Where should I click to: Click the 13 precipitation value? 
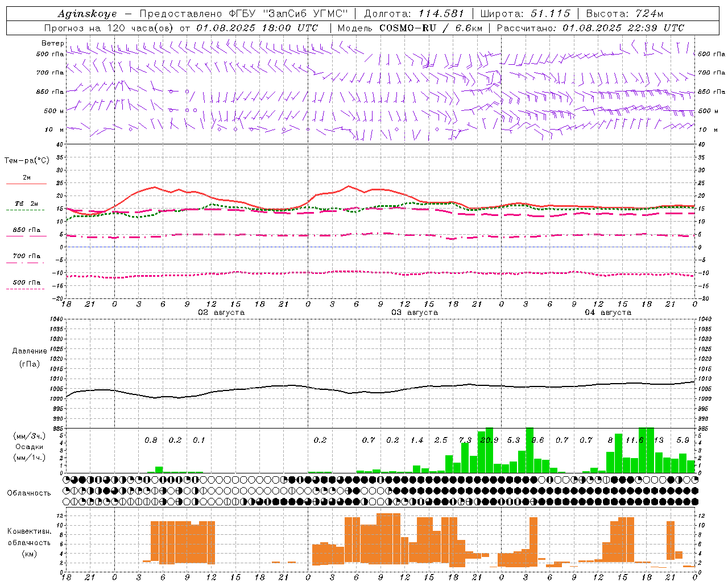pyautogui.click(x=659, y=440)
